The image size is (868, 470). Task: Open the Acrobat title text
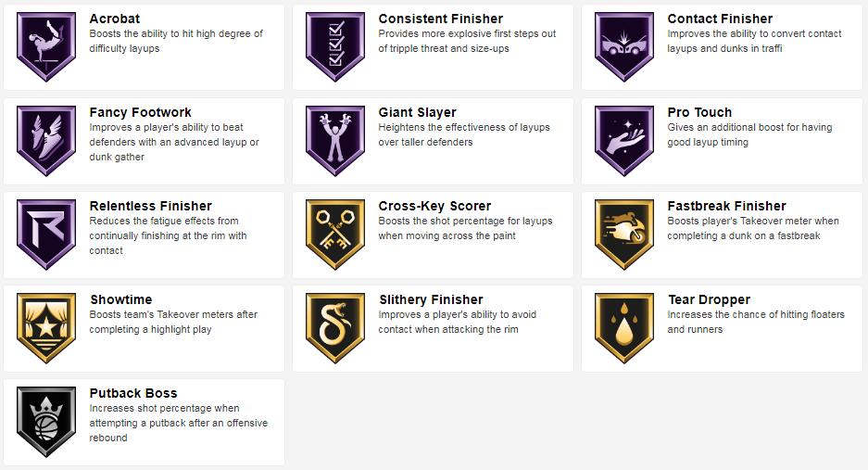[x=115, y=19]
